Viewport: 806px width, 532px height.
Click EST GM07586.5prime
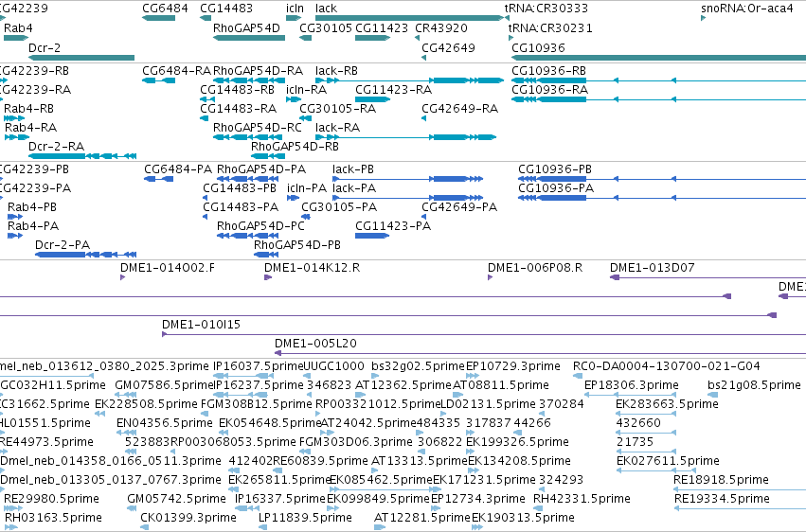click(x=125, y=395)
